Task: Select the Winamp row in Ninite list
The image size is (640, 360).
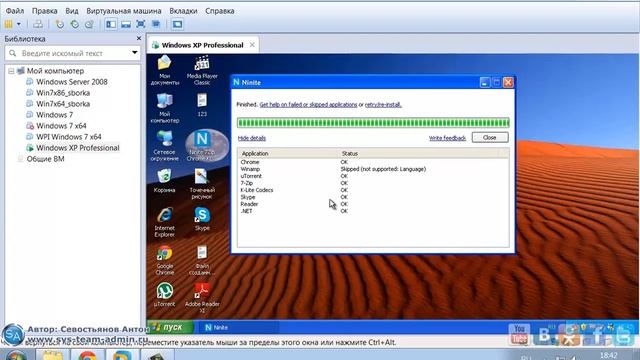Action: (x=373, y=169)
